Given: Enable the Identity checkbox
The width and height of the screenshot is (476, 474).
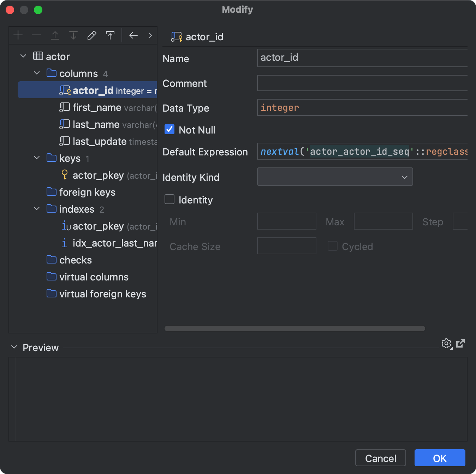Looking at the screenshot, I should [169, 199].
